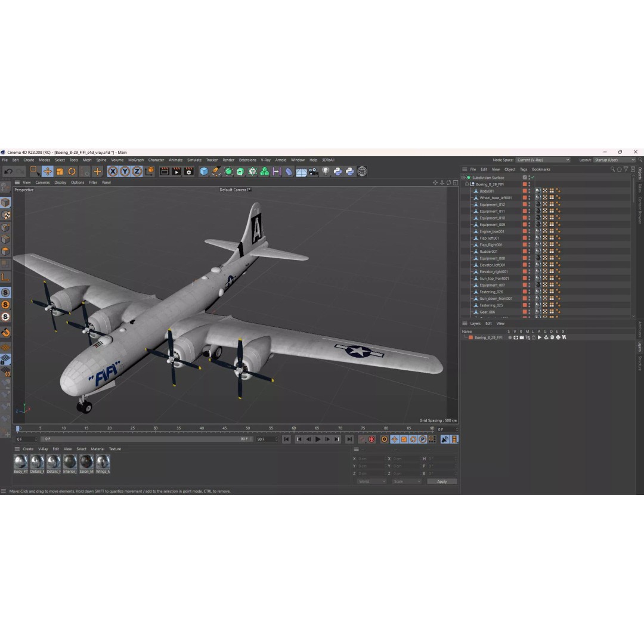Viewport: 644px width, 644px height.
Task: Open the Scale mode dropdown
Action: coord(407,482)
